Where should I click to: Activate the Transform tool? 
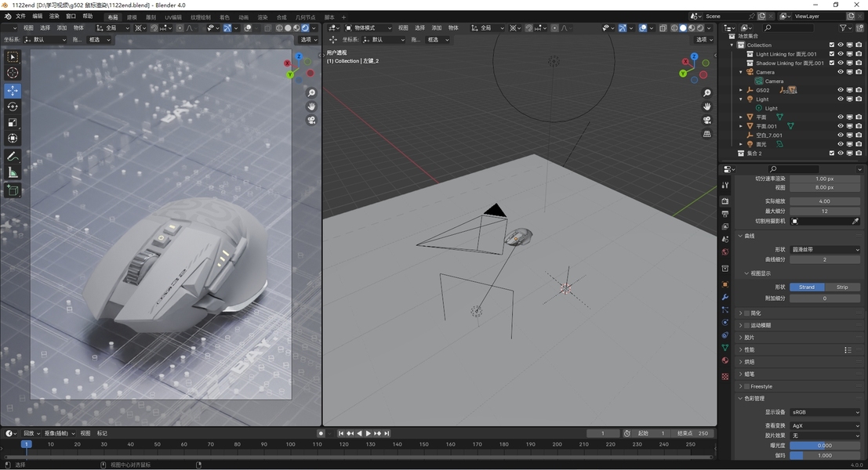[x=13, y=138]
